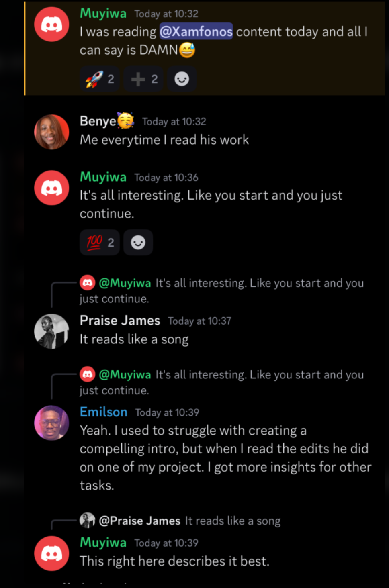Screen dimensions: 389x588
Task: Click small Praise James avatar in reply preview
Action: pyautogui.click(x=87, y=521)
